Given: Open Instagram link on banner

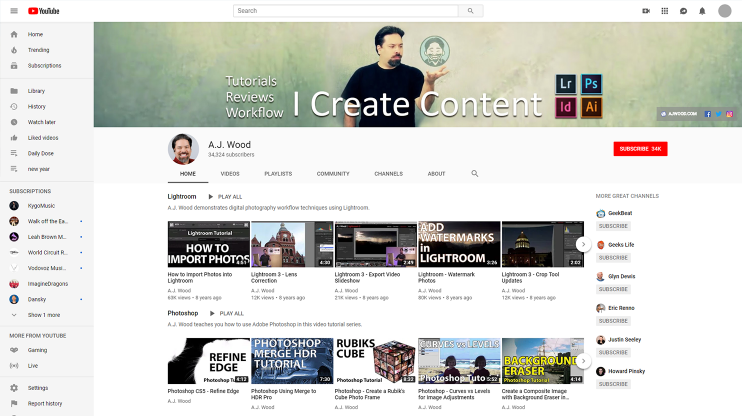Looking at the screenshot, I should 730,114.
